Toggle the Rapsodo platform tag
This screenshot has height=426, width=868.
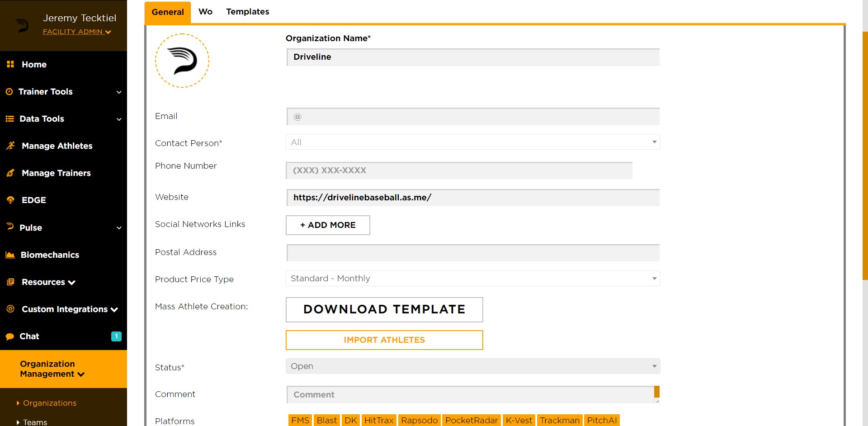coord(420,420)
